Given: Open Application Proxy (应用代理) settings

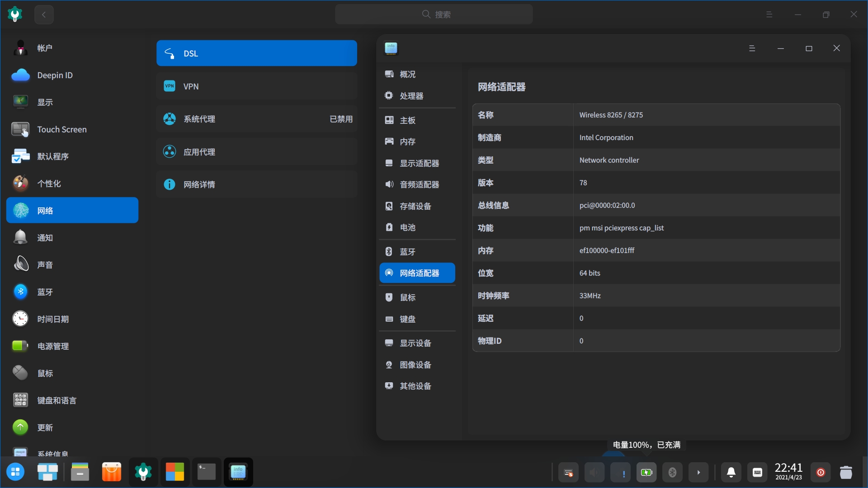Looking at the screenshot, I should coord(256,152).
